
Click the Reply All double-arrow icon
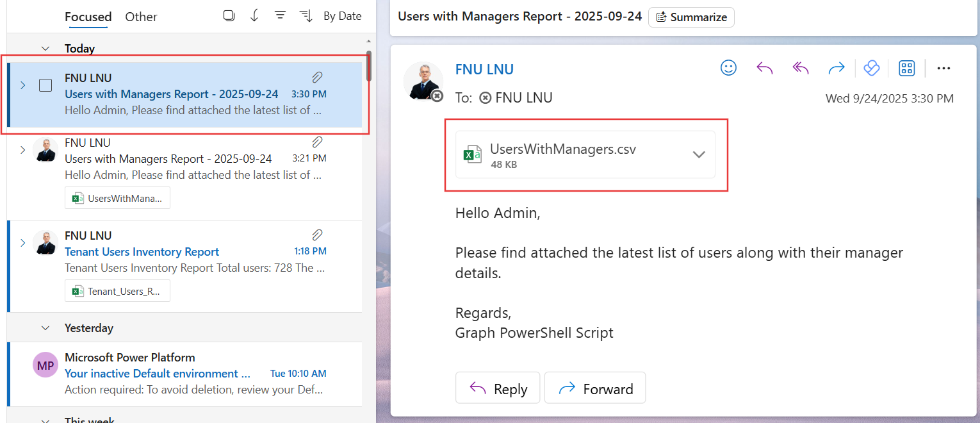coord(801,68)
